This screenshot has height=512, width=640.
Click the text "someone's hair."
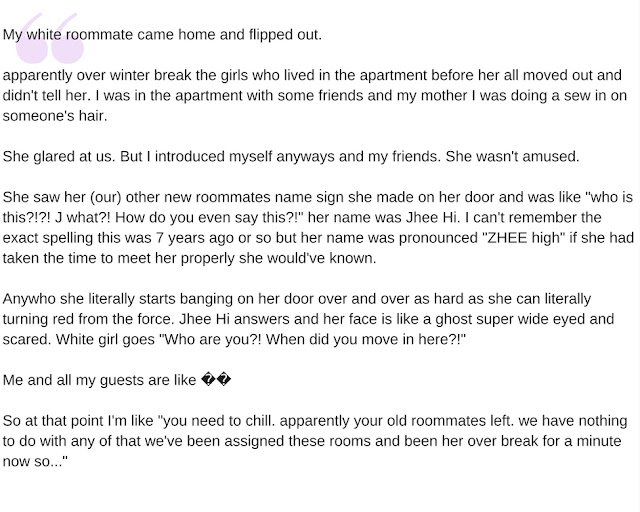pos(55,116)
